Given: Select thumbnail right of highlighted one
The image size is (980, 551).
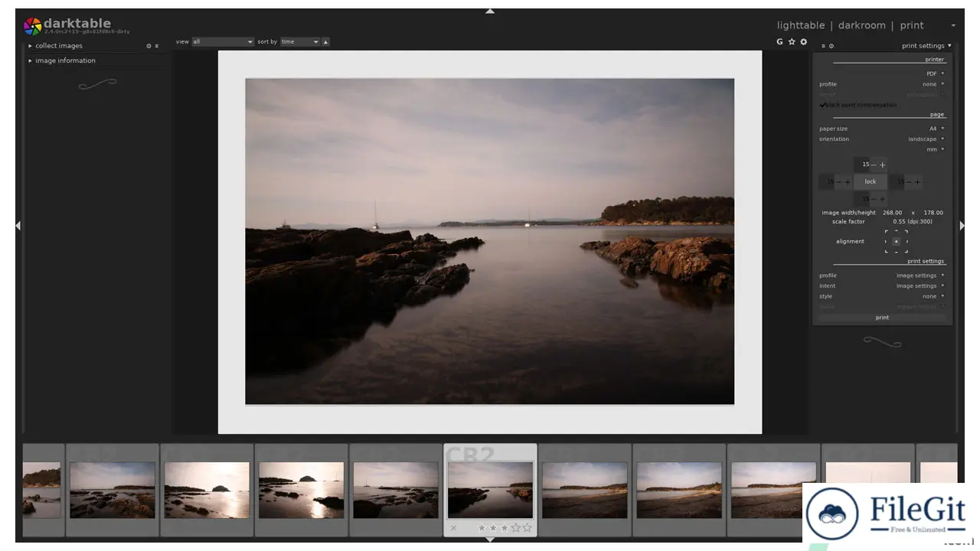Looking at the screenshot, I should coord(584,490).
